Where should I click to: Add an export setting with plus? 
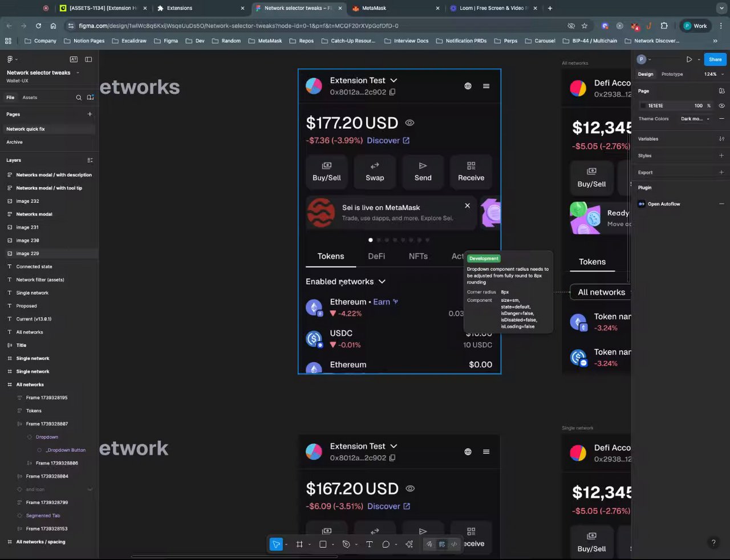721,172
